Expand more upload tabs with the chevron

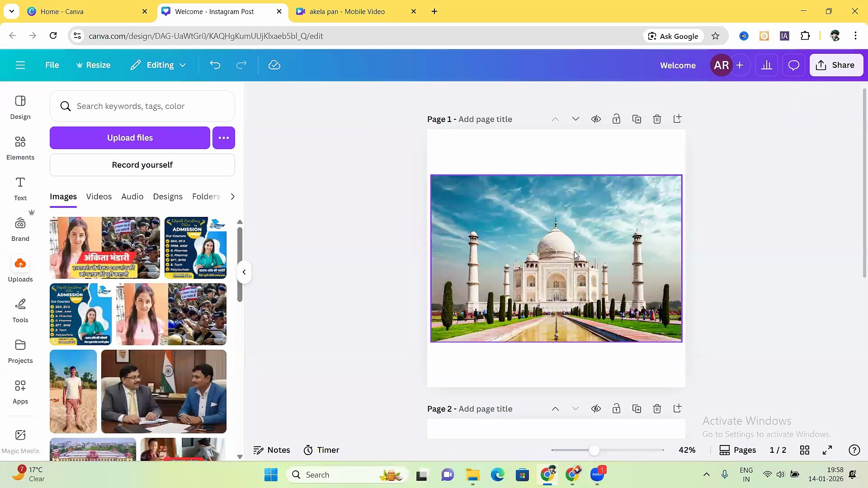(232, 197)
